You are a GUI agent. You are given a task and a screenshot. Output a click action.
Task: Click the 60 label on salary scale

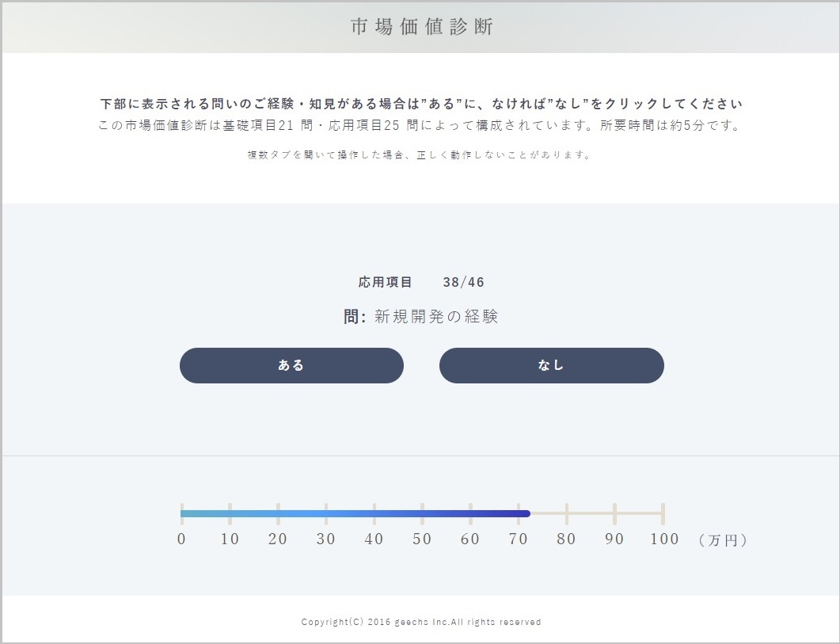(470, 539)
